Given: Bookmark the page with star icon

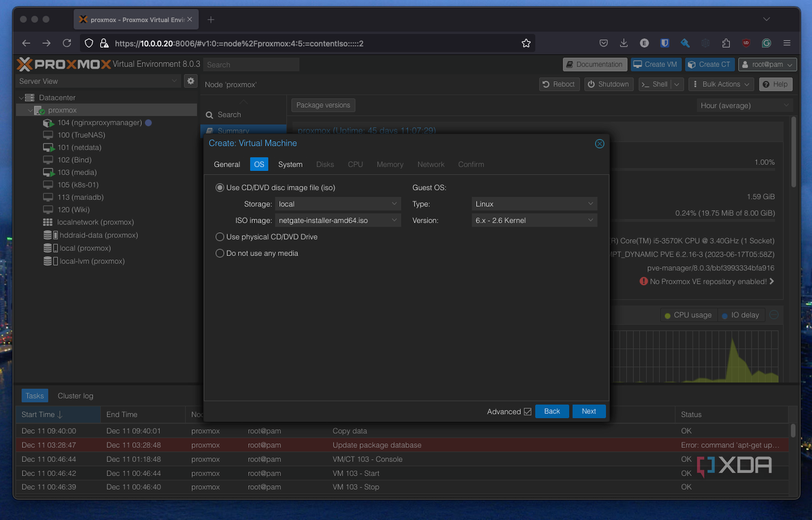Looking at the screenshot, I should (x=526, y=43).
